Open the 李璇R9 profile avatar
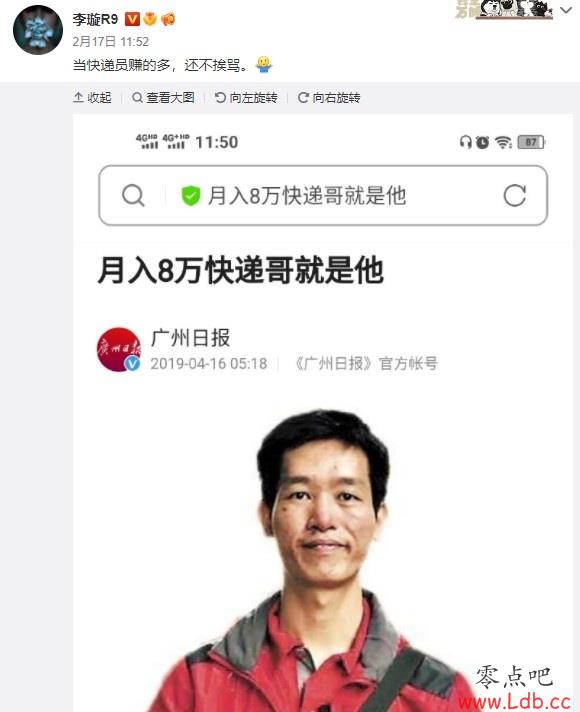Viewport: 580px width, 712px height. pyautogui.click(x=38, y=30)
